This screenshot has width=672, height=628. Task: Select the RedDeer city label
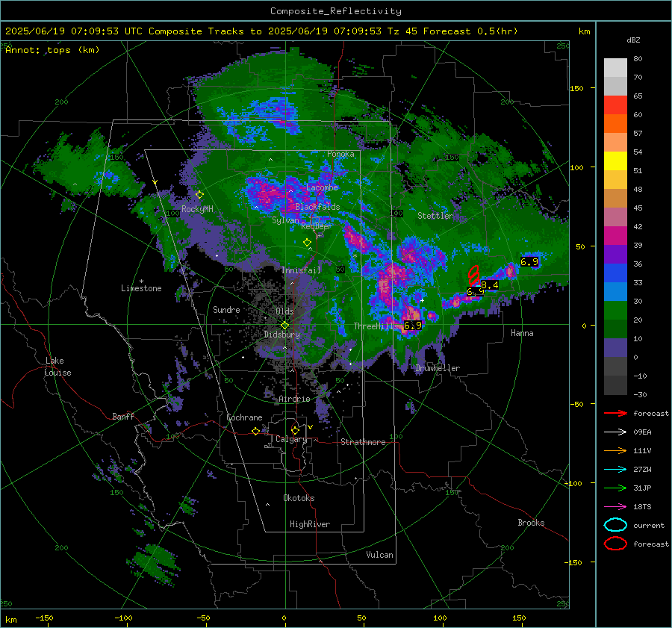317,226
